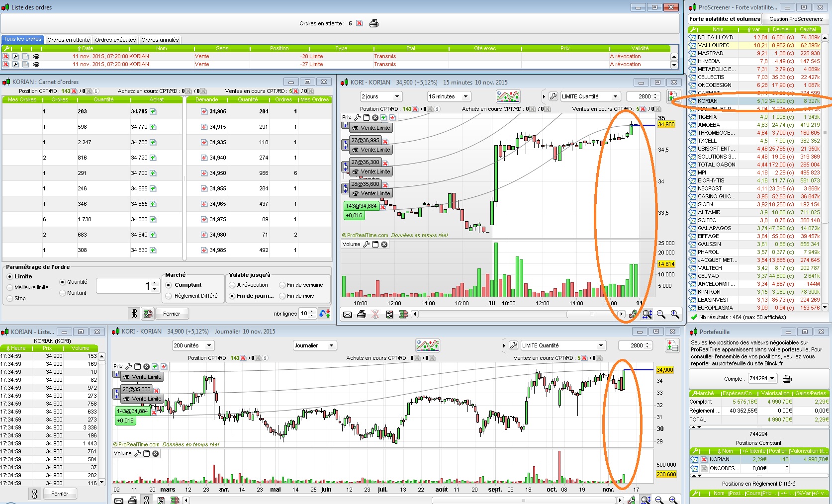The image size is (832, 504).
Task: Print the pending orders list
Action: coord(374,23)
